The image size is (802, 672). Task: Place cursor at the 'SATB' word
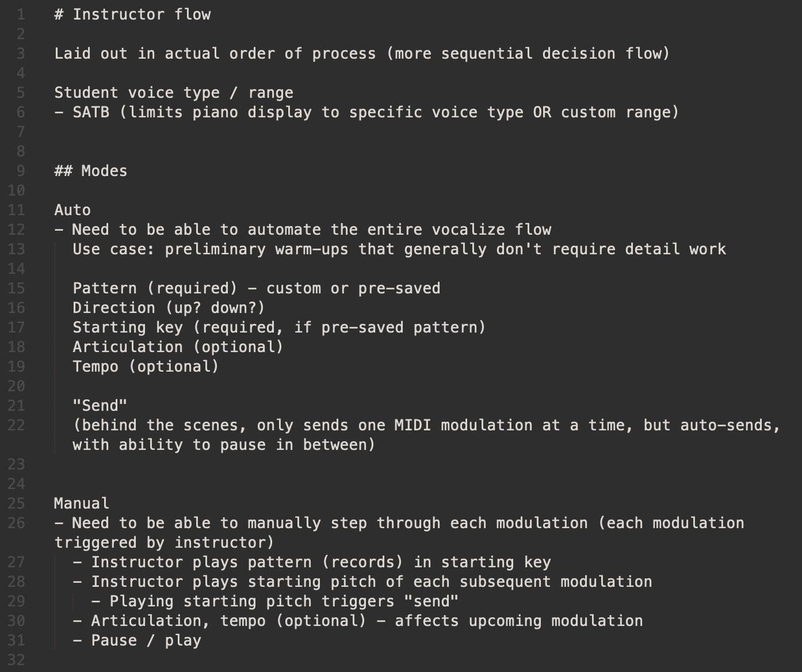[91, 112]
